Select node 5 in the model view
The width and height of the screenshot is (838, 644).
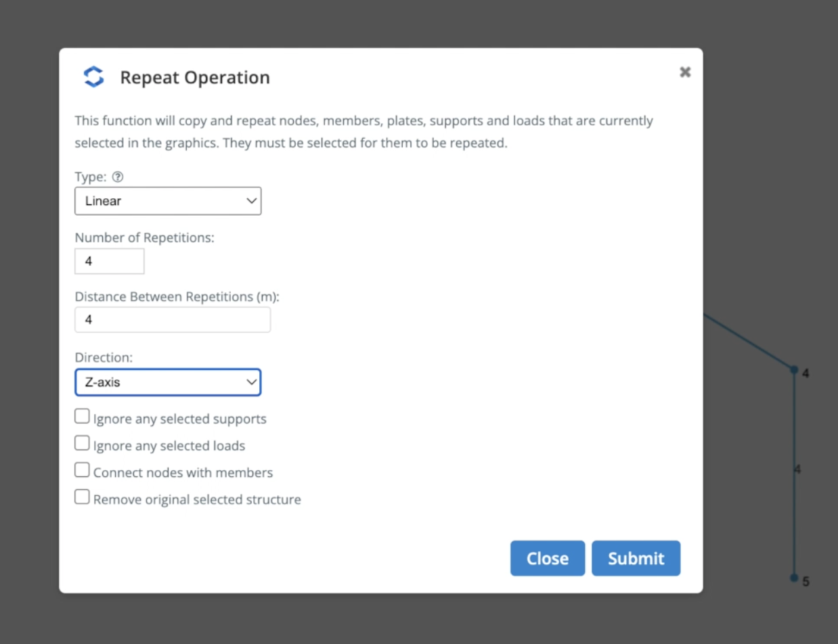tap(794, 578)
